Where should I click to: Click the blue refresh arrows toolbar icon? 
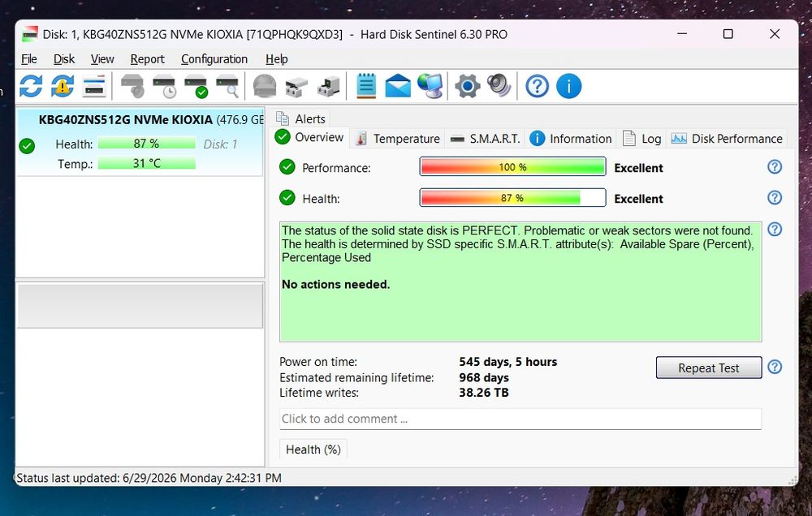(31, 86)
